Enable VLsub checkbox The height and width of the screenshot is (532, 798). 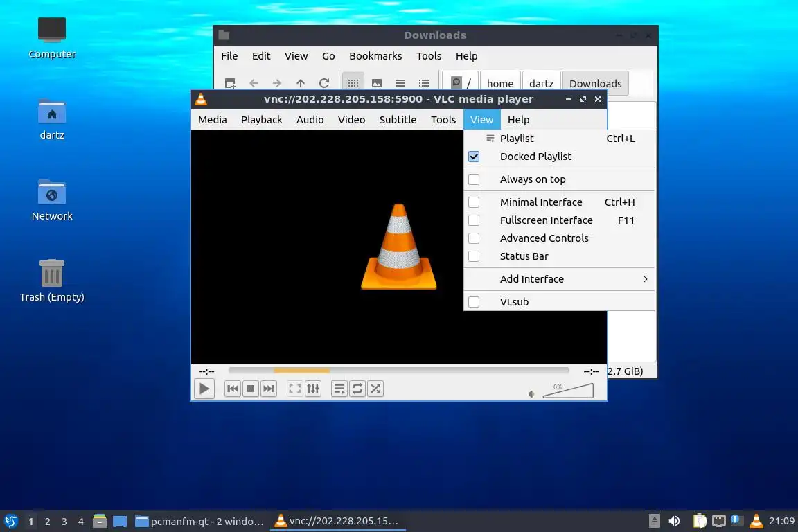474,302
